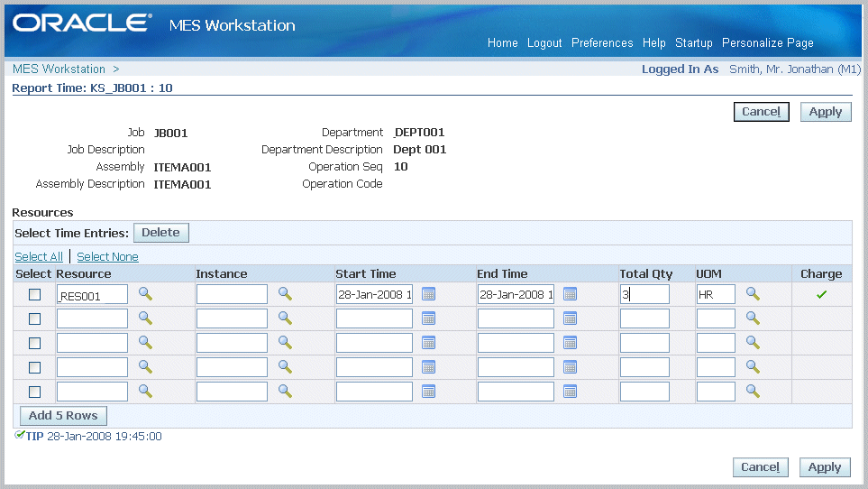Tick the Select checkbox in fifth row

pyautogui.click(x=35, y=392)
